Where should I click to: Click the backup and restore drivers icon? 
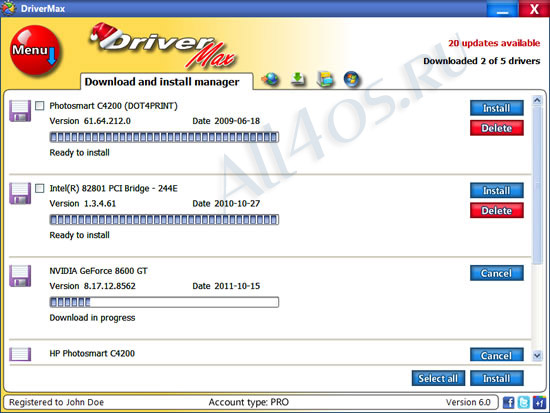click(x=325, y=79)
